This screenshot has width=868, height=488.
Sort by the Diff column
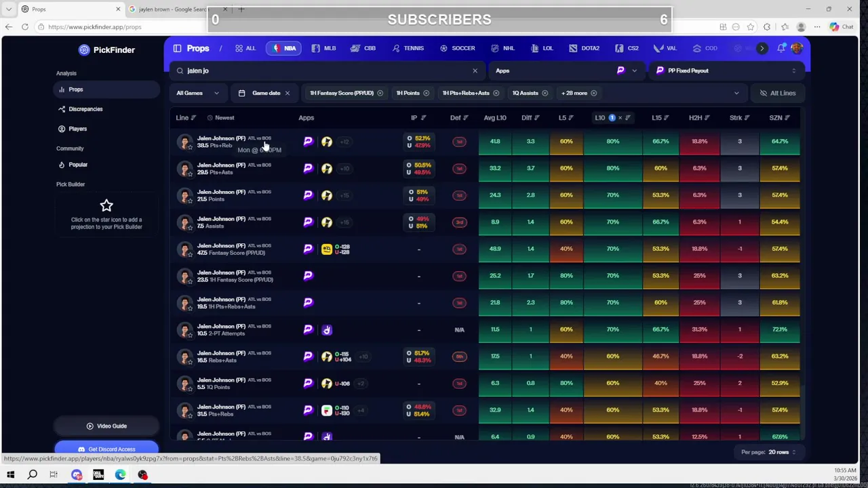[530, 118]
